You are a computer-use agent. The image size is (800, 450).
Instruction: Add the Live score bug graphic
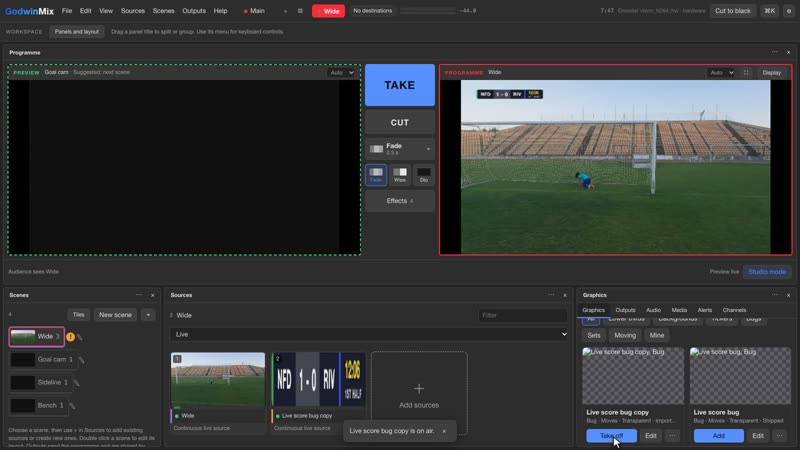pos(718,436)
